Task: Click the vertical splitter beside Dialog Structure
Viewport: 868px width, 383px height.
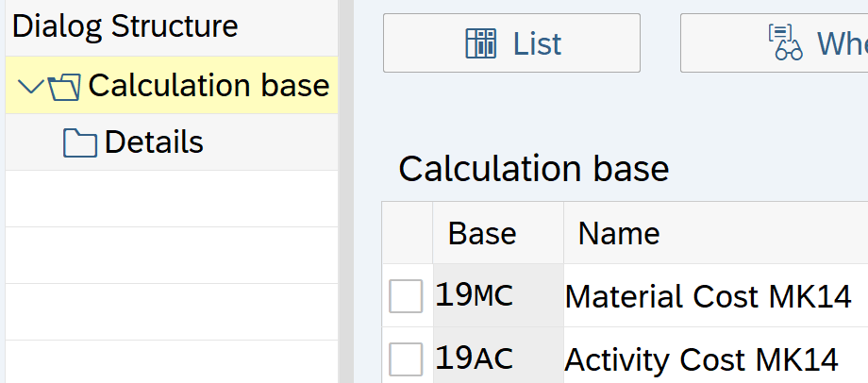Action: point(344,191)
